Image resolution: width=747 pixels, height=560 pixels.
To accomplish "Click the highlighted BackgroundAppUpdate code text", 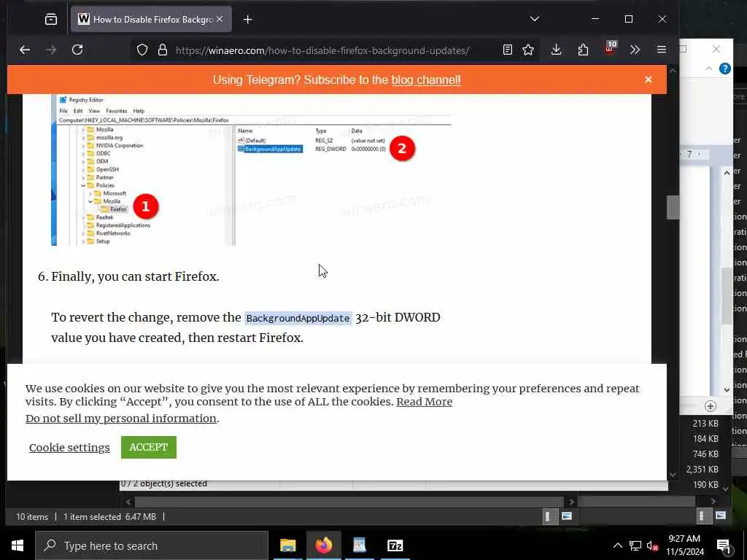I will 298,318.
